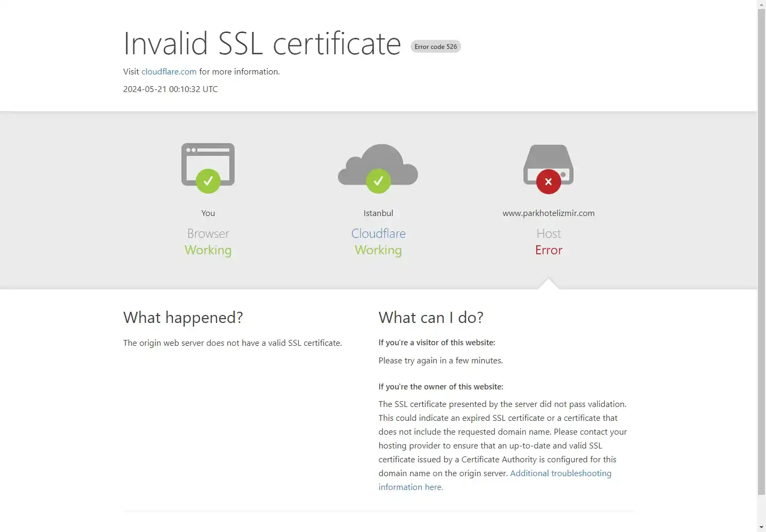Click the 'You' label above Browser
This screenshot has width=766, height=532.
(208, 213)
